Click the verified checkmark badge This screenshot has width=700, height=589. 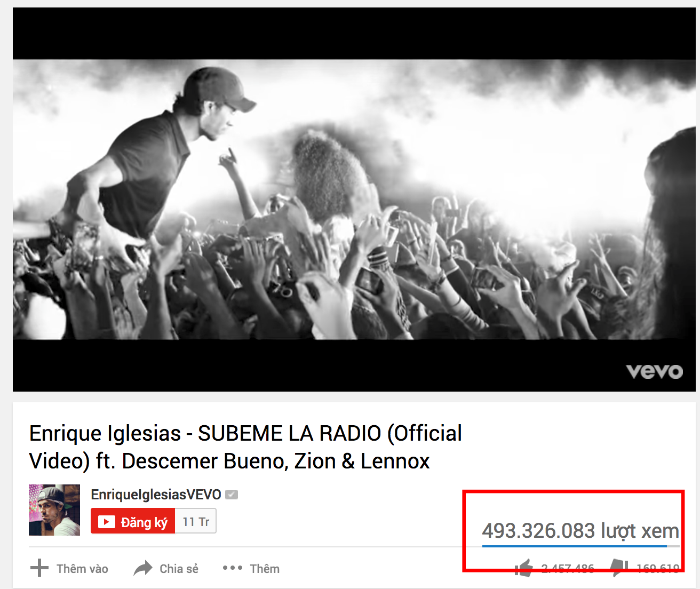232,495
